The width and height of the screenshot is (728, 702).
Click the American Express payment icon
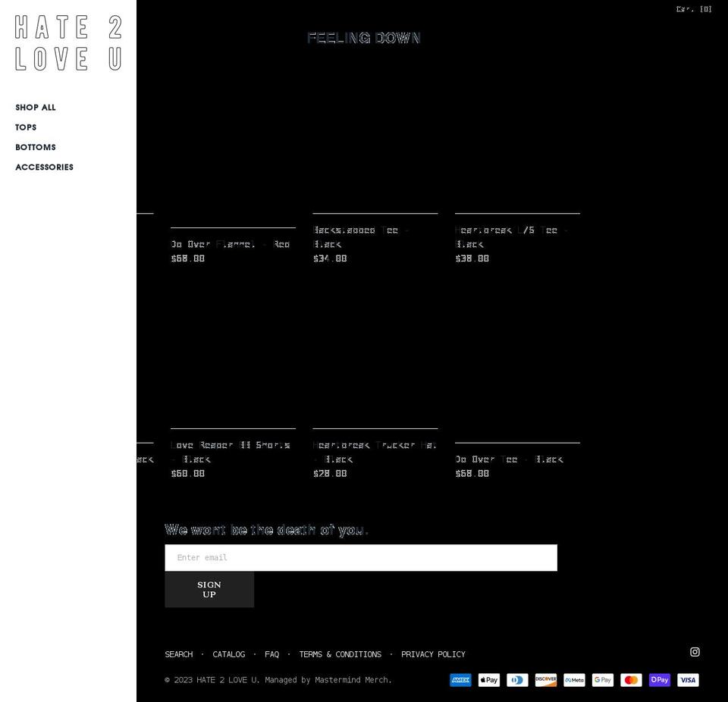pyautogui.click(x=460, y=680)
